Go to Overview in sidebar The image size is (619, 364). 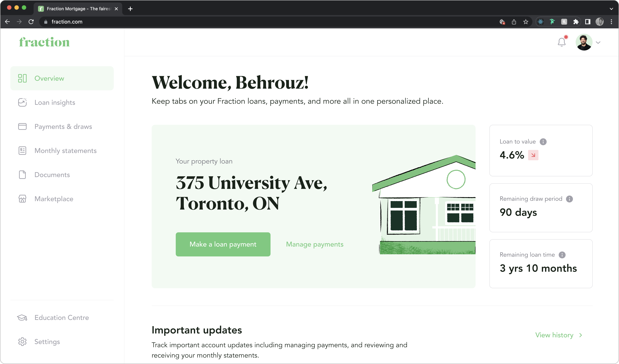(x=62, y=78)
